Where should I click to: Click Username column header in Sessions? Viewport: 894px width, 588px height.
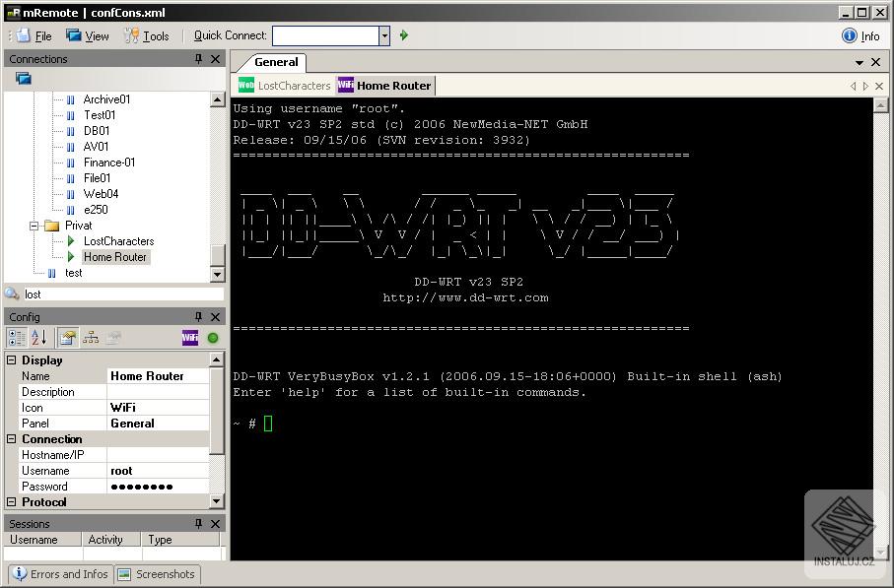(42, 540)
